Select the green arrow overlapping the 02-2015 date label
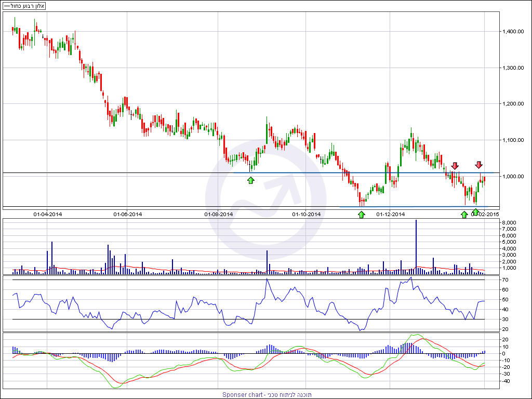This screenshot has height=399, width=532. click(x=475, y=212)
